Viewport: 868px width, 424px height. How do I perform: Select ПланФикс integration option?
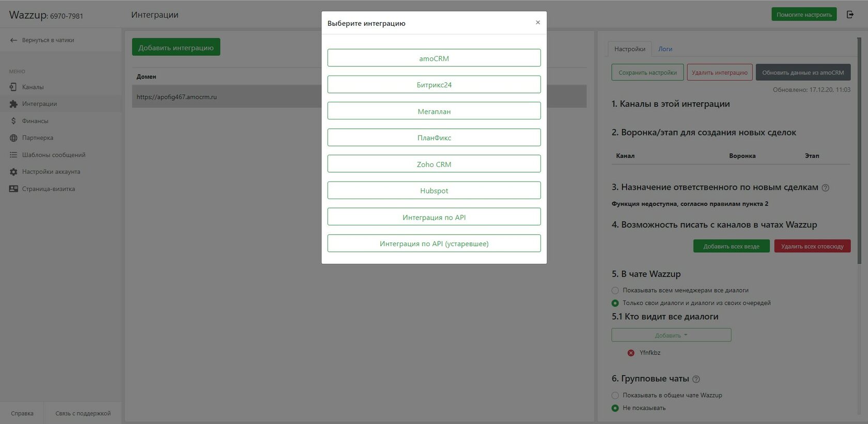point(434,138)
